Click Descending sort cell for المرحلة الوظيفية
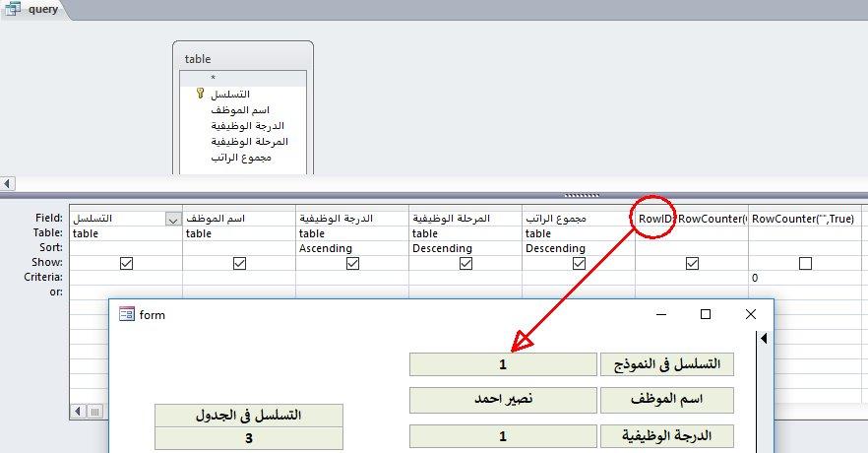This screenshot has height=453, width=868. pyautogui.click(x=465, y=248)
